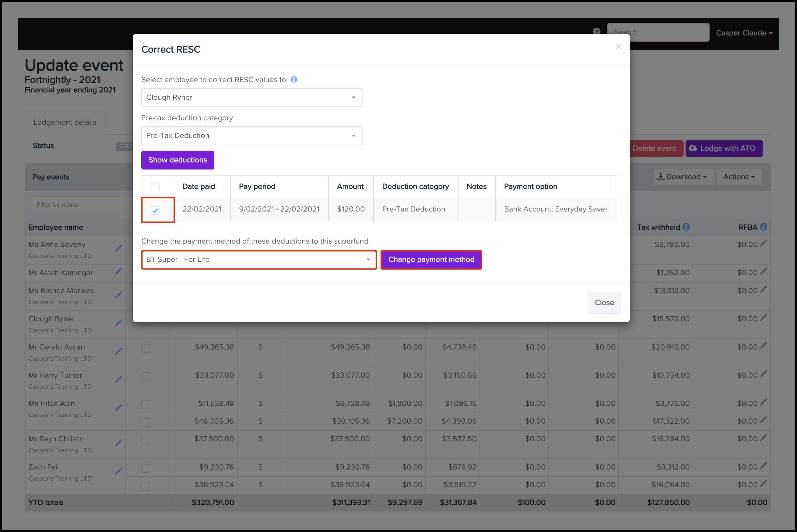Click edit pencil next to Ms Anna Beverly

pos(118,249)
